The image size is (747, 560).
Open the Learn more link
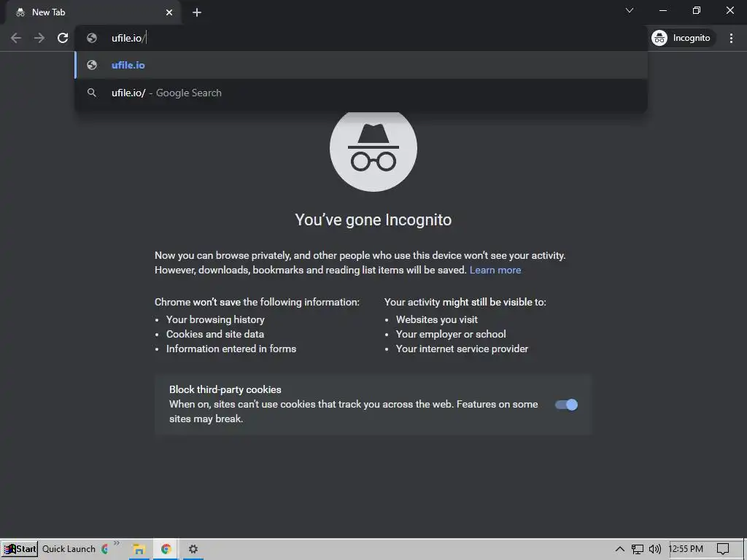495,270
